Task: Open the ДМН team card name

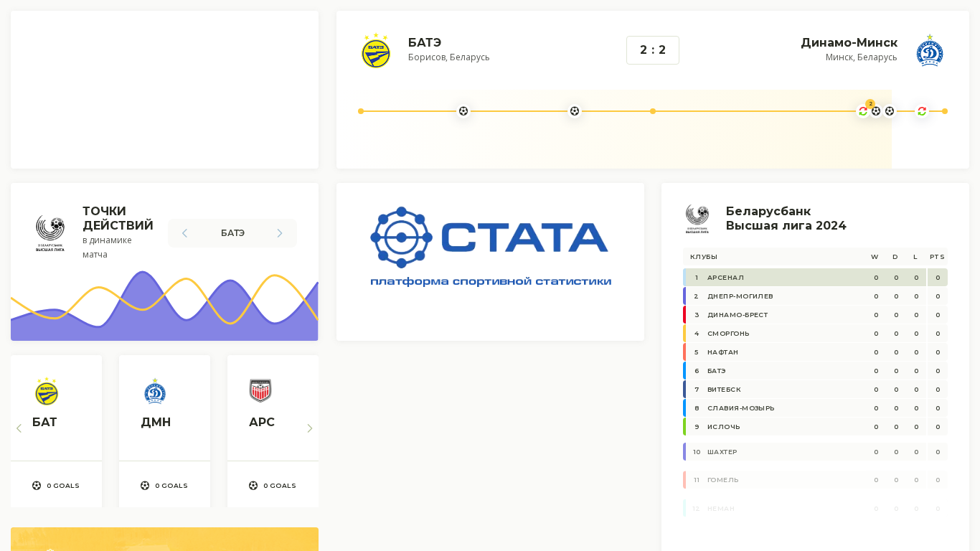Action: (x=156, y=422)
